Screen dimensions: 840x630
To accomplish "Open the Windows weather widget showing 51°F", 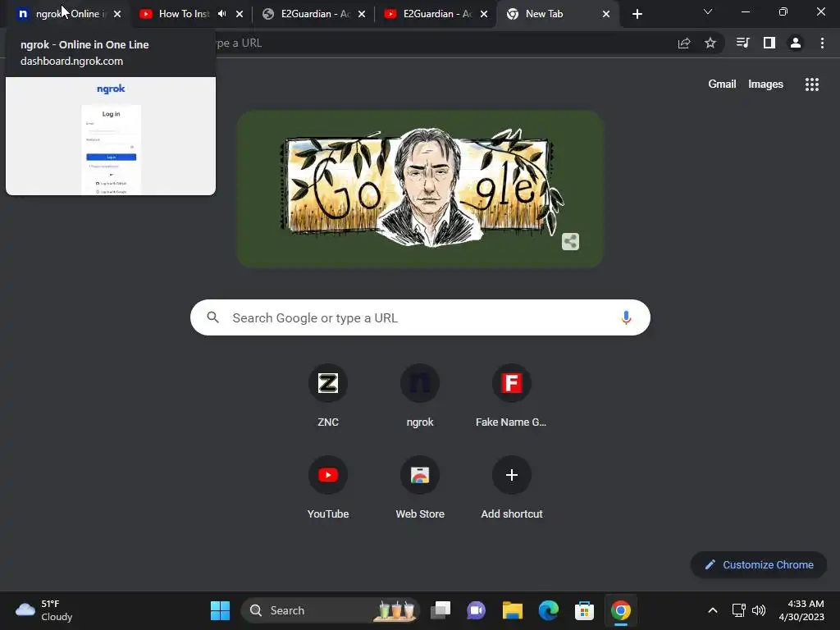I will pos(44,610).
